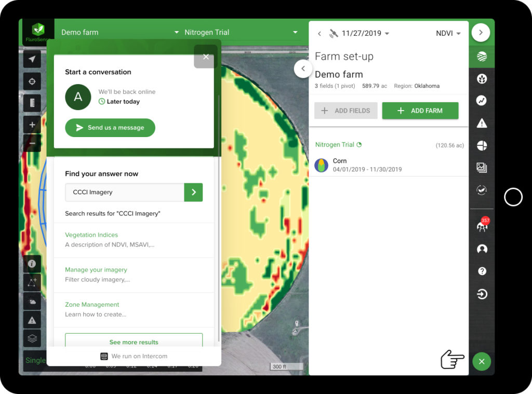The height and width of the screenshot is (394, 532).
Task: Open the imagery gallery sidebar icon
Action: tap(482, 168)
